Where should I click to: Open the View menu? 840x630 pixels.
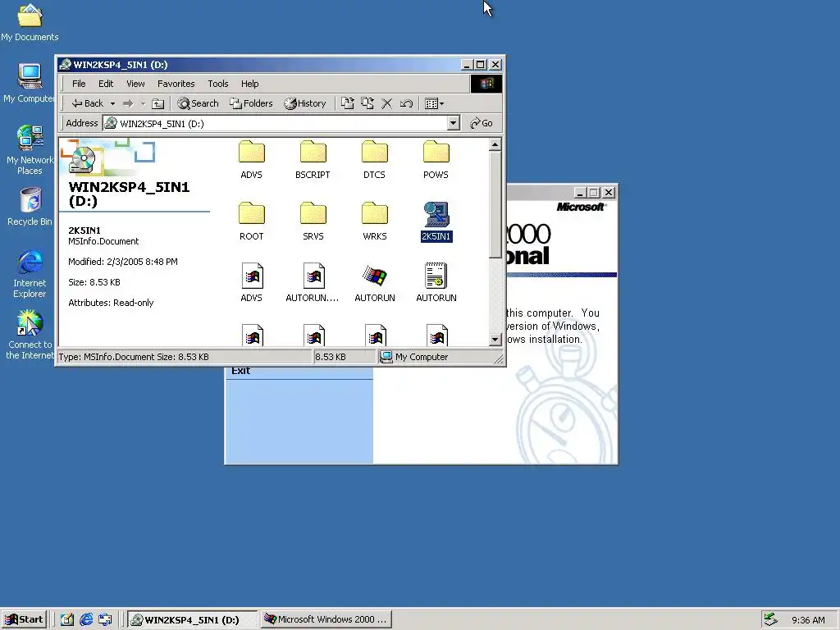(x=135, y=84)
